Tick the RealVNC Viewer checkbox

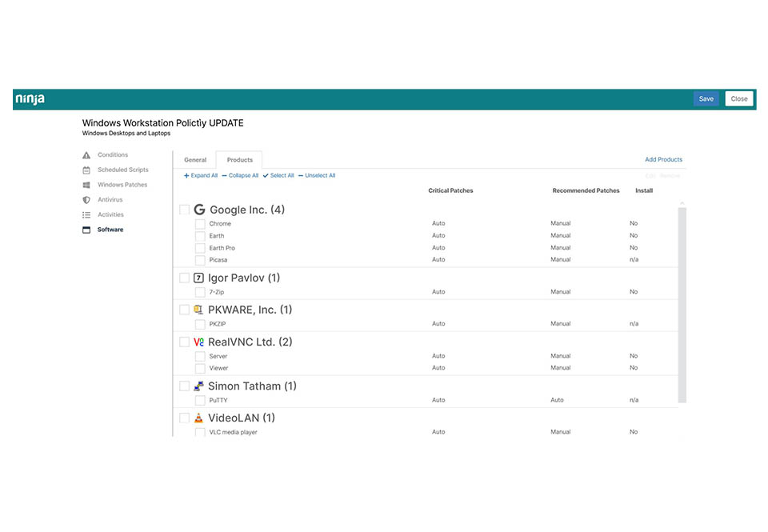point(200,368)
